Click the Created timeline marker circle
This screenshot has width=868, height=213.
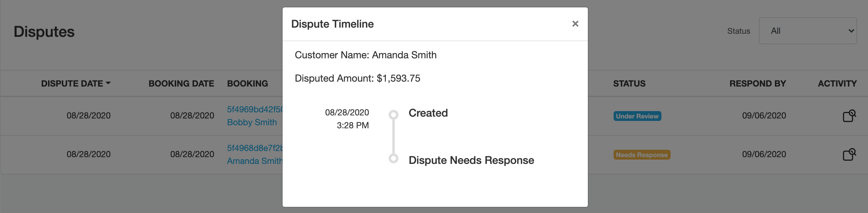(393, 115)
